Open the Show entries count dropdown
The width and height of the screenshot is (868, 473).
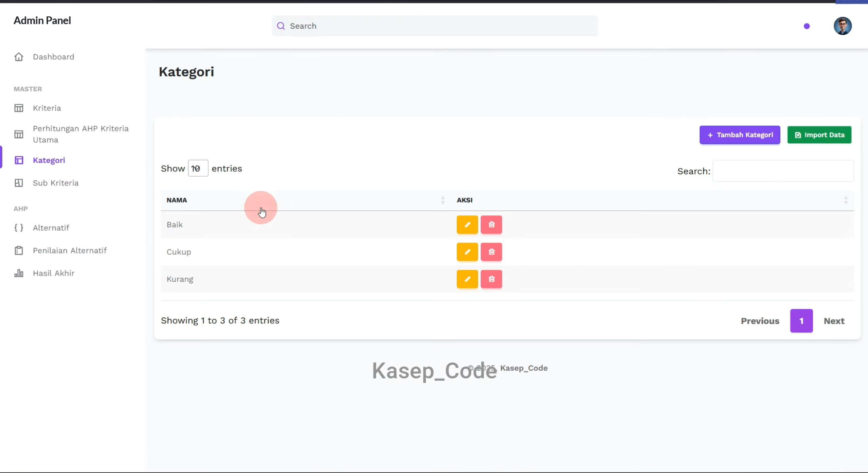coord(198,168)
